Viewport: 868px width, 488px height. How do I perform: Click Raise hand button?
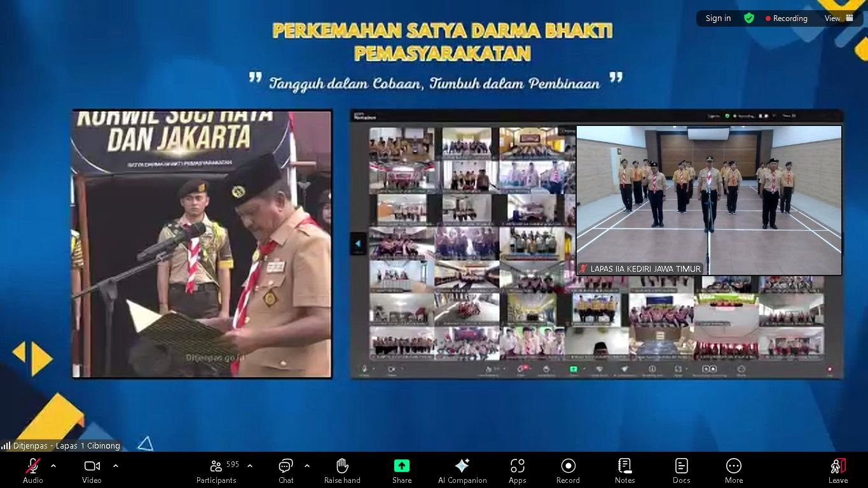tap(342, 471)
